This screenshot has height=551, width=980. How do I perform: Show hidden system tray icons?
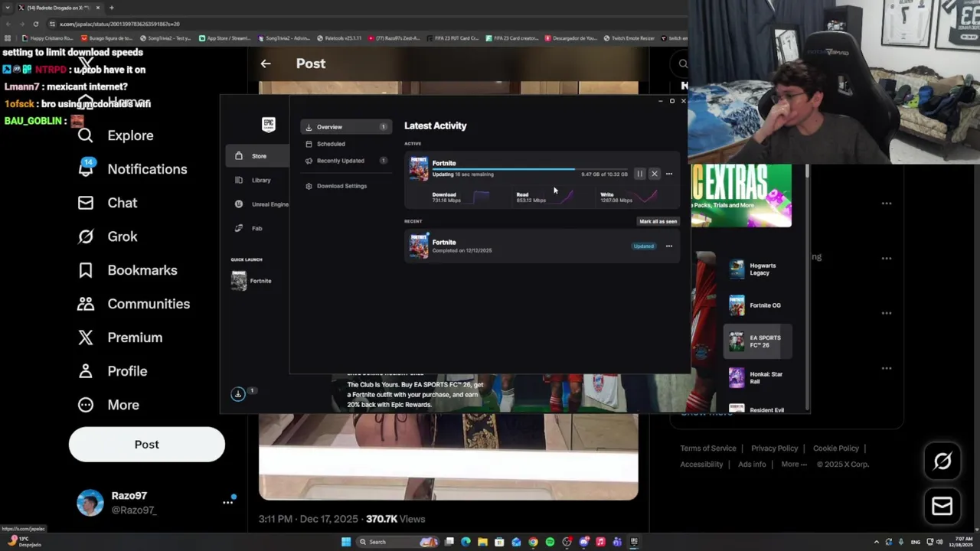pyautogui.click(x=877, y=542)
